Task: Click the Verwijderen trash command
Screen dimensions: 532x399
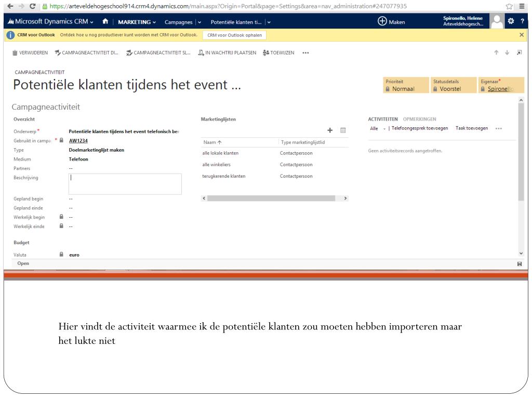Action: 30,52
